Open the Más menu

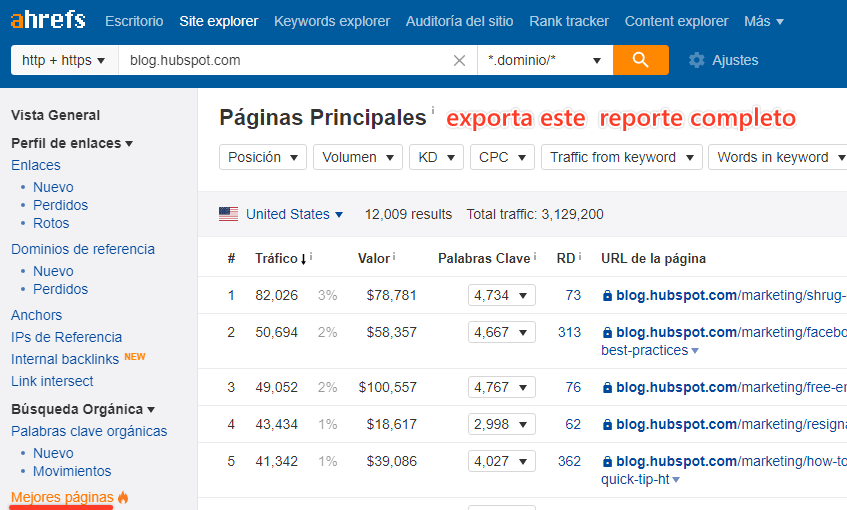tap(764, 21)
